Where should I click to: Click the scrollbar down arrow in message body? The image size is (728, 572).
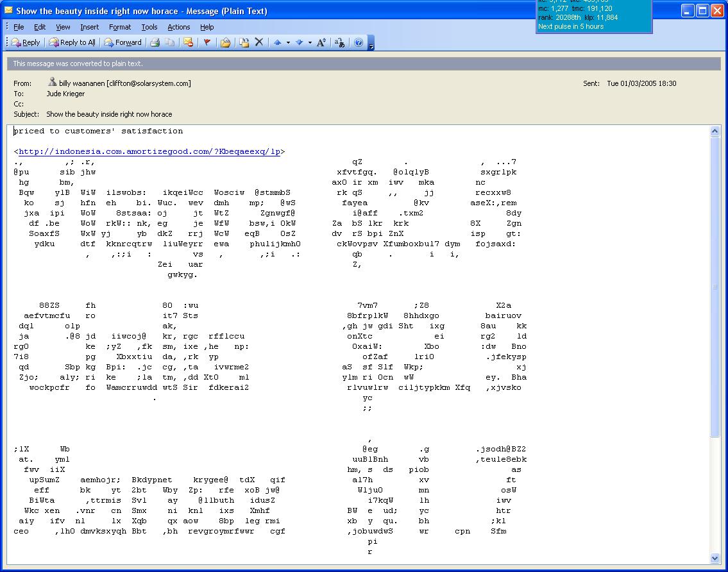pyautogui.click(x=716, y=558)
